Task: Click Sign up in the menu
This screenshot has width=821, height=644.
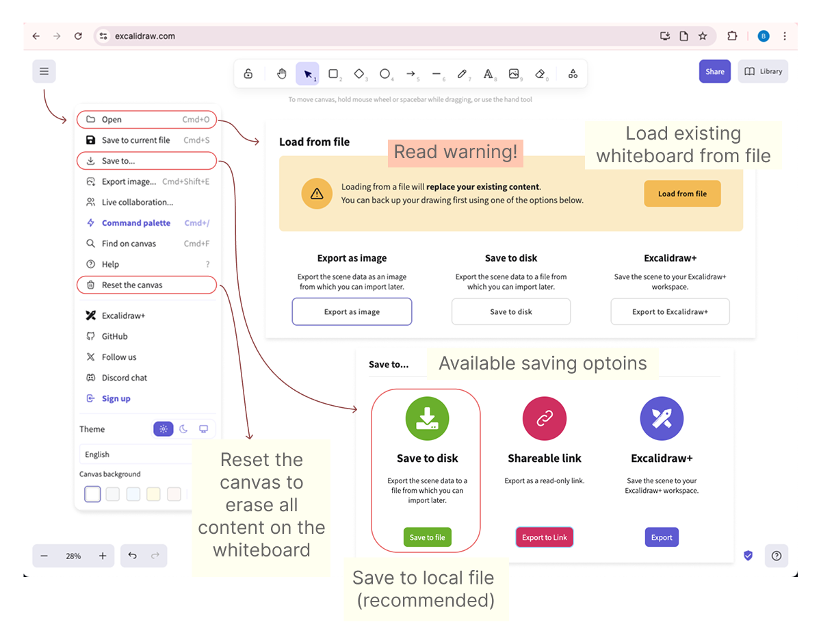Action: pyautogui.click(x=146, y=398)
